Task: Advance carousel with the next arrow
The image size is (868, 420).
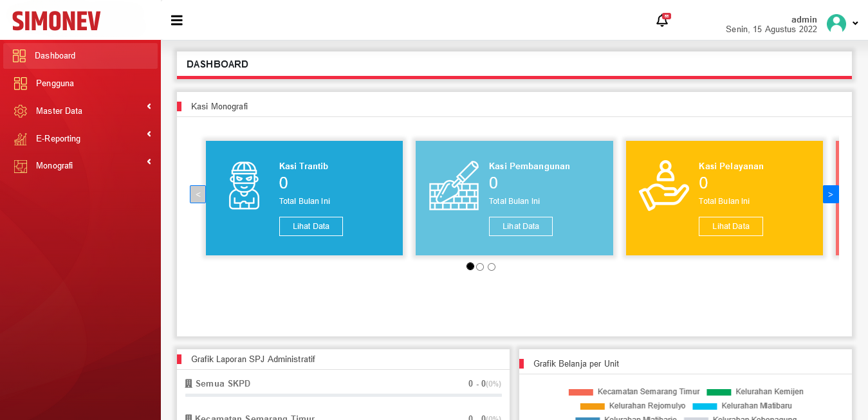Action: (x=831, y=194)
